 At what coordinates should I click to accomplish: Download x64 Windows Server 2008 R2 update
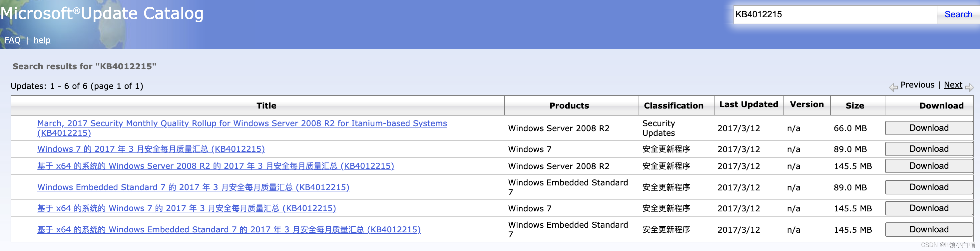tap(929, 166)
